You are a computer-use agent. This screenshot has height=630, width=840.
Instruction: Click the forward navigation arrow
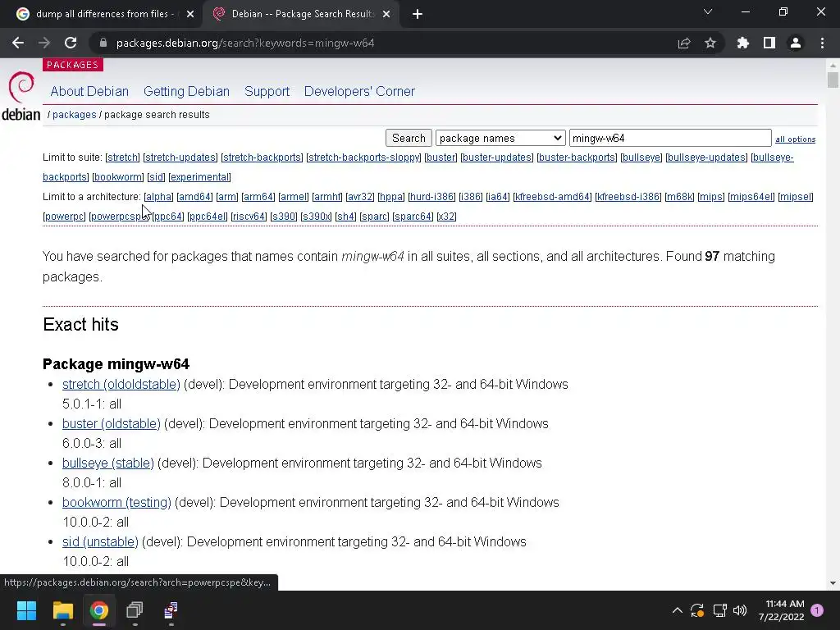pos(44,43)
